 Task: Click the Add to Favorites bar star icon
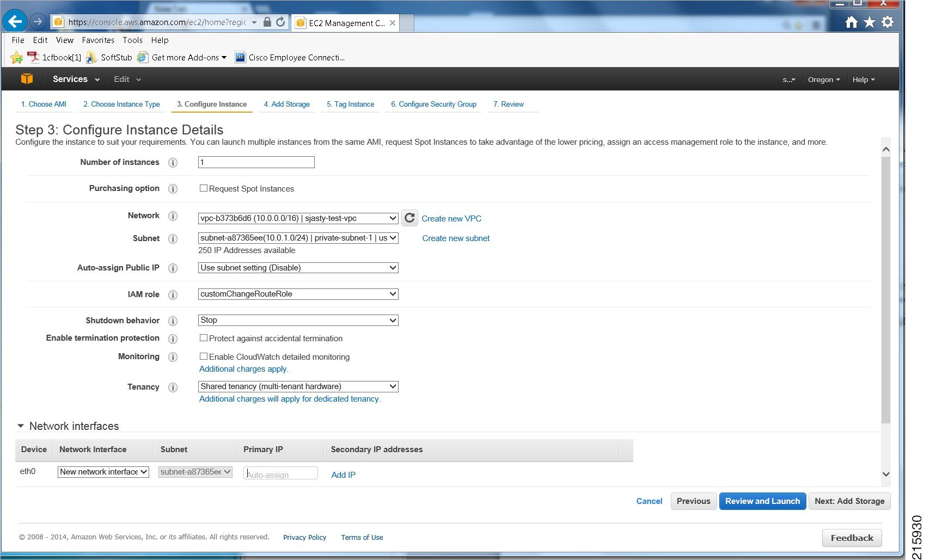click(x=16, y=57)
